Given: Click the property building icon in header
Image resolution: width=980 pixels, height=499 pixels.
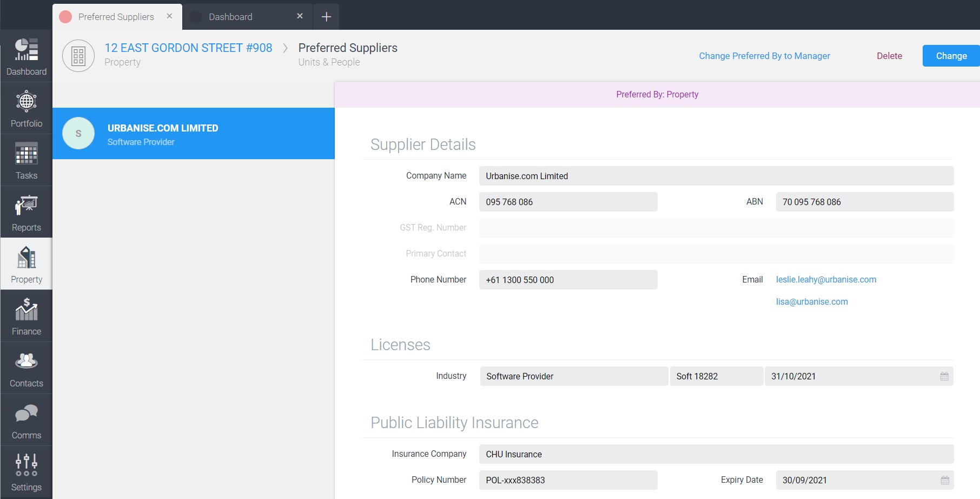Looking at the screenshot, I should pos(78,56).
